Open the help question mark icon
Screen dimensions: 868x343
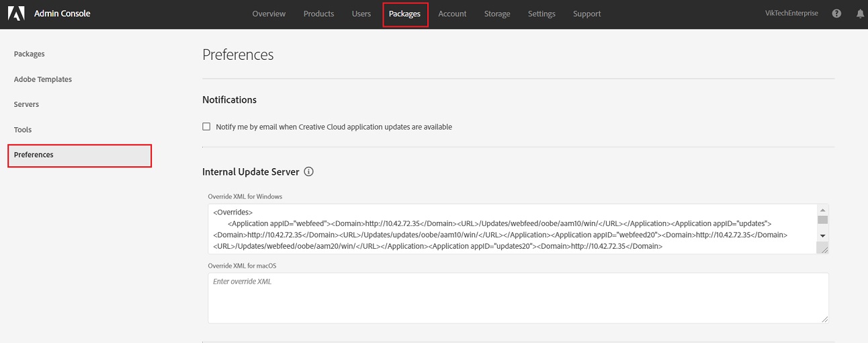tap(836, 13)
